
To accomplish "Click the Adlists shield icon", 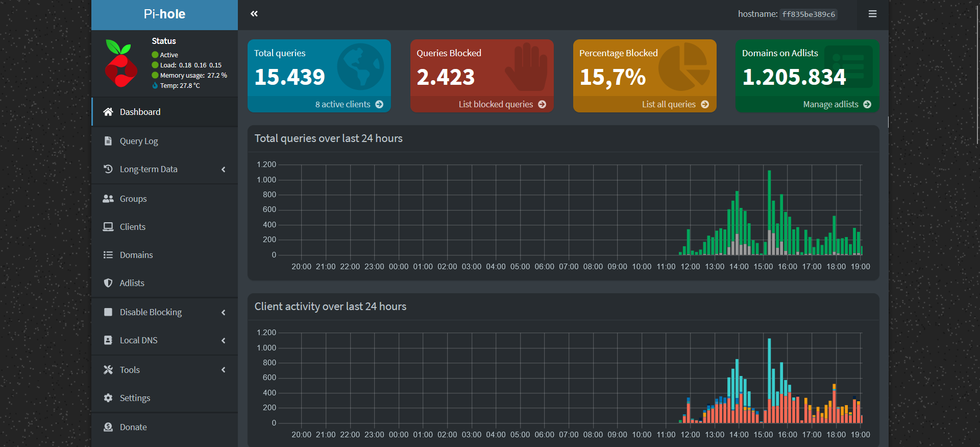I will [108, 283].
